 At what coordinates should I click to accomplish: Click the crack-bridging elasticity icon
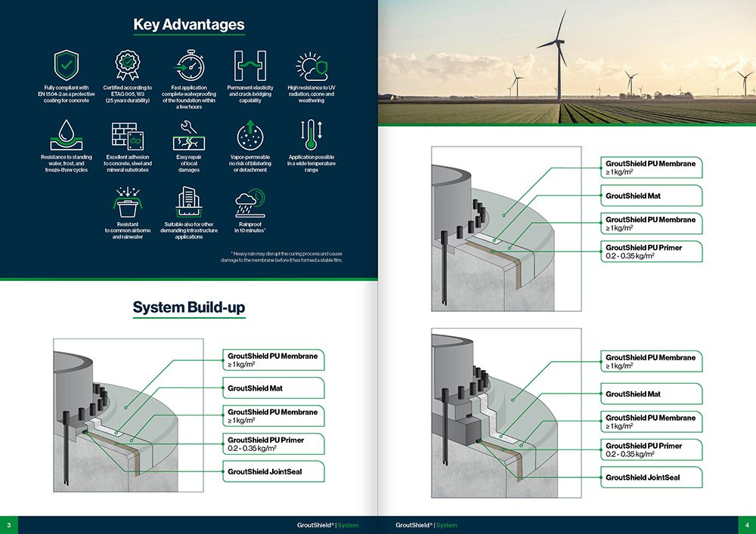[x=249, y=66]
